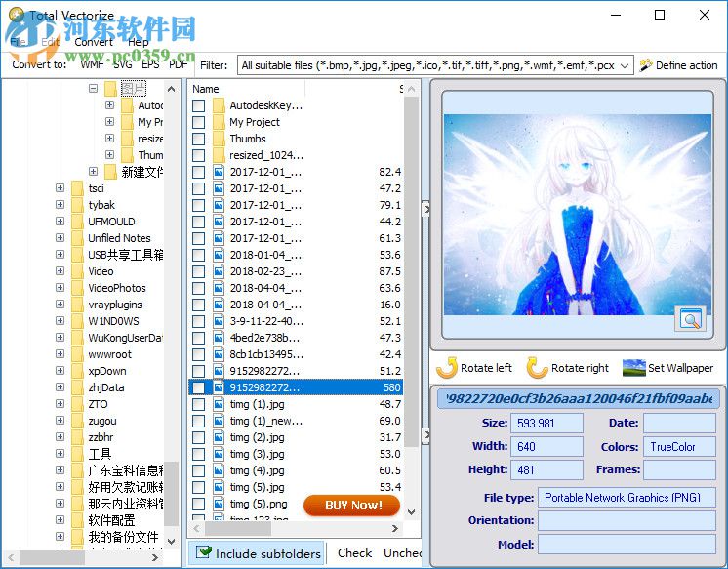Viewport: 728px width, 569px height.
Task: Click the image icon of timg (5).png
Action: point(219,504)
